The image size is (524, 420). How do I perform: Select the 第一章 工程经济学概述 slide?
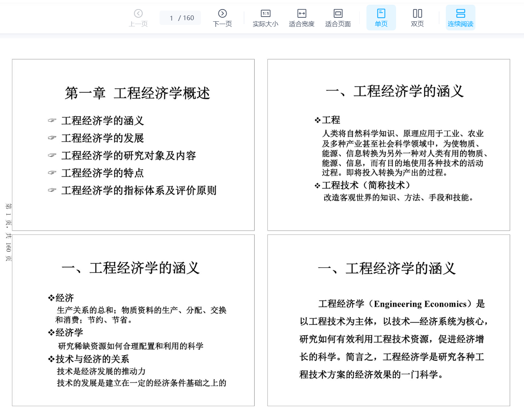(x=133, y=145)
